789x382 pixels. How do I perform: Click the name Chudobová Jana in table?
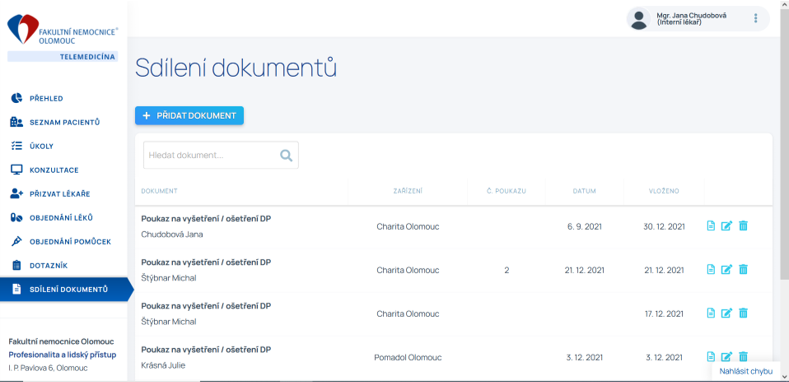[172, 235]
